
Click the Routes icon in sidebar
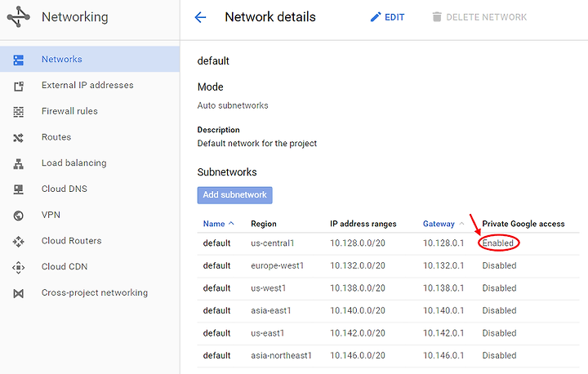18,138
